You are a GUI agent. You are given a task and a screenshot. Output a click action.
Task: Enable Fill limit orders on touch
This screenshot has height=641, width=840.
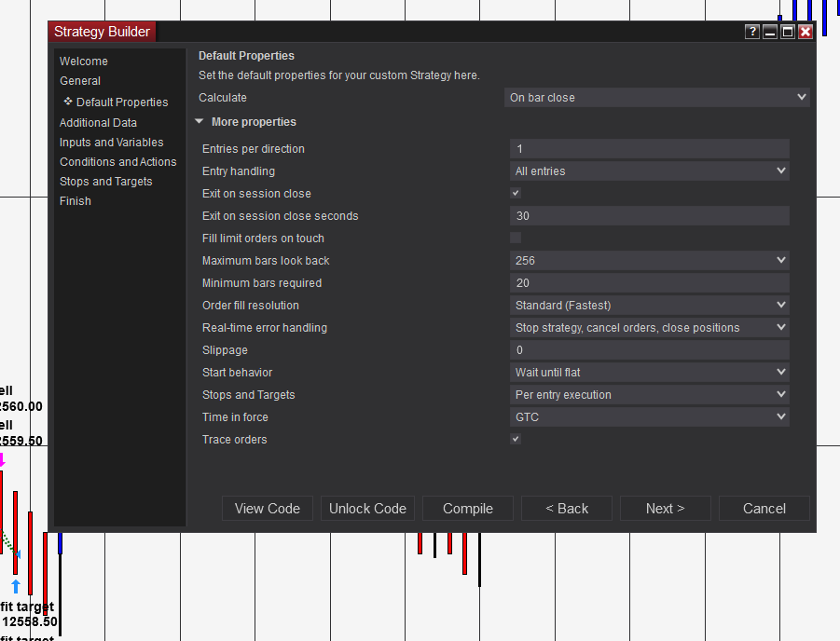(516, 238)
